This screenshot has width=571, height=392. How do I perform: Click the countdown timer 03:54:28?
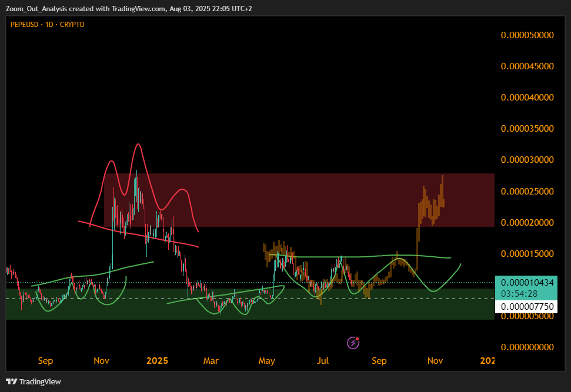point(519,293)
